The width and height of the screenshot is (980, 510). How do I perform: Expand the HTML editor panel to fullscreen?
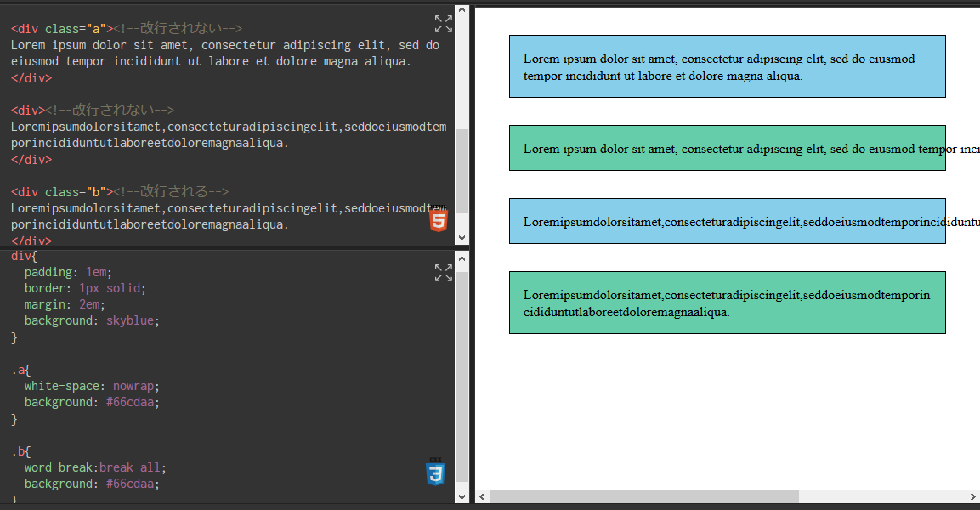pyautogui.click(x=444, y=24)
